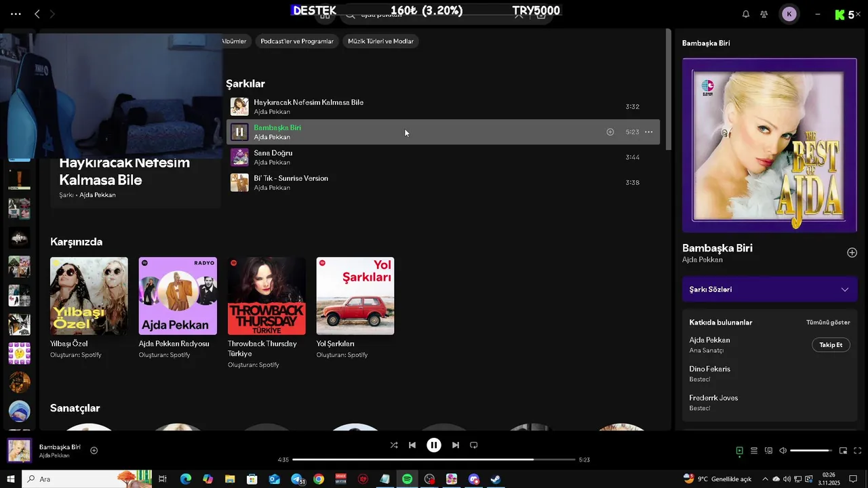This screenshot has height=488, width=868.
Task: Click The Best of Ajda album cover
Action: pos(770,145)
